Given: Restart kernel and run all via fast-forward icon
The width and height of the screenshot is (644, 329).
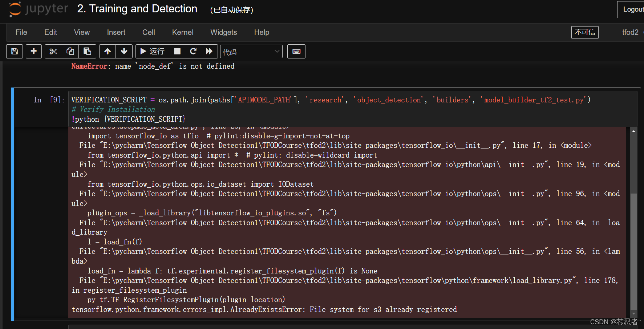Looking at the screenshot, I should tap(209, 51).
